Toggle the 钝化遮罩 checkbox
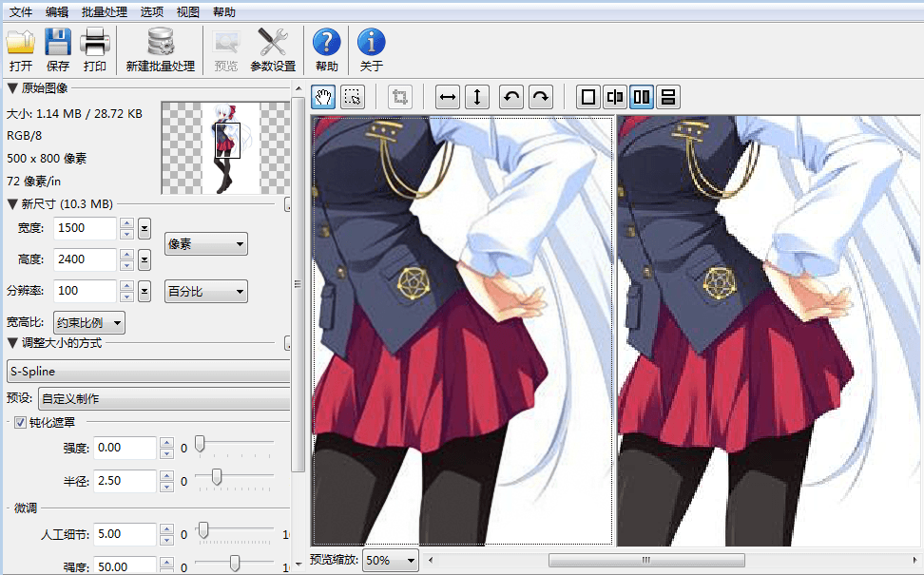The width and height of the screenshot is (924, 575). tap(20, 422)
